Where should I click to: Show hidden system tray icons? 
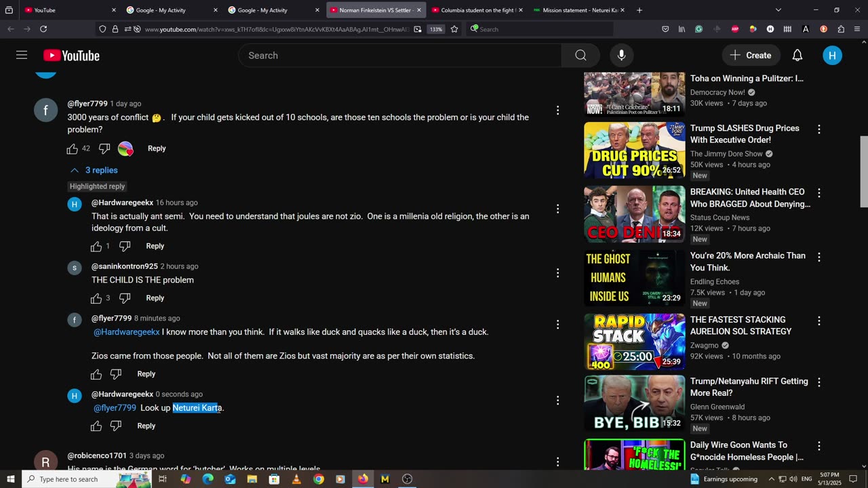(x=772, y=479)
